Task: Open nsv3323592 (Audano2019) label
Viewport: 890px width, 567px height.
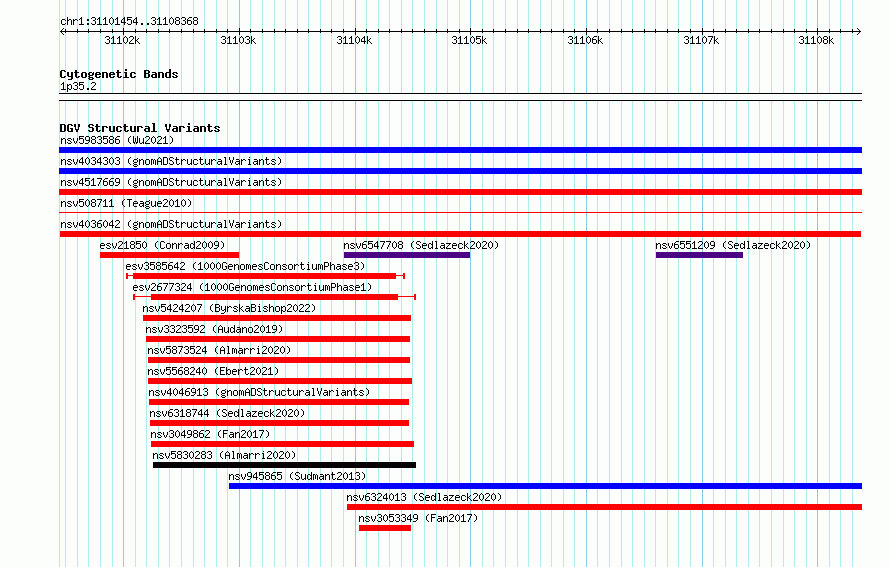Action: 214,329
